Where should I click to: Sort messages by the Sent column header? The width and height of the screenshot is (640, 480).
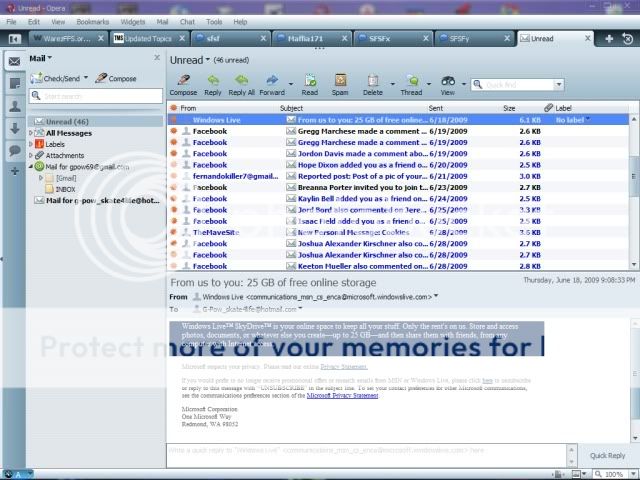tap(436, 108)
